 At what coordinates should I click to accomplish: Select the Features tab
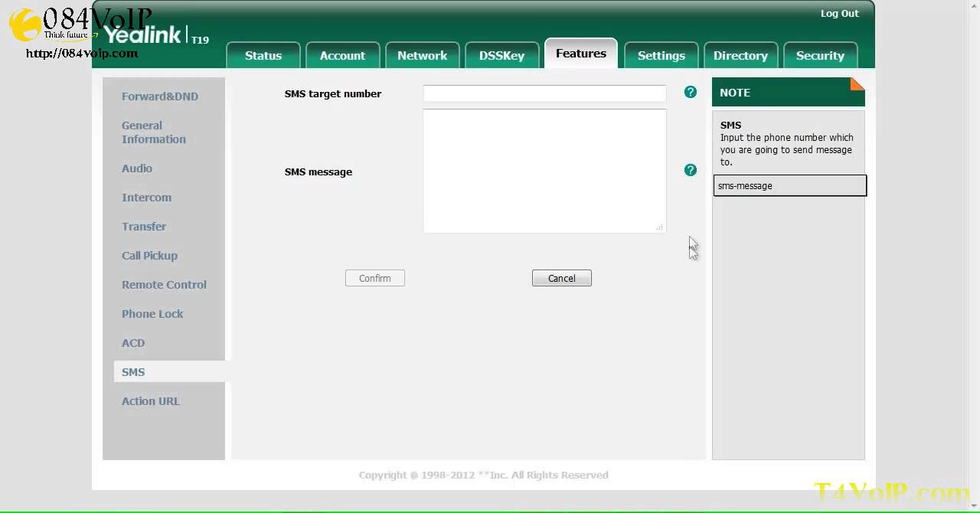tap(581, 53)
